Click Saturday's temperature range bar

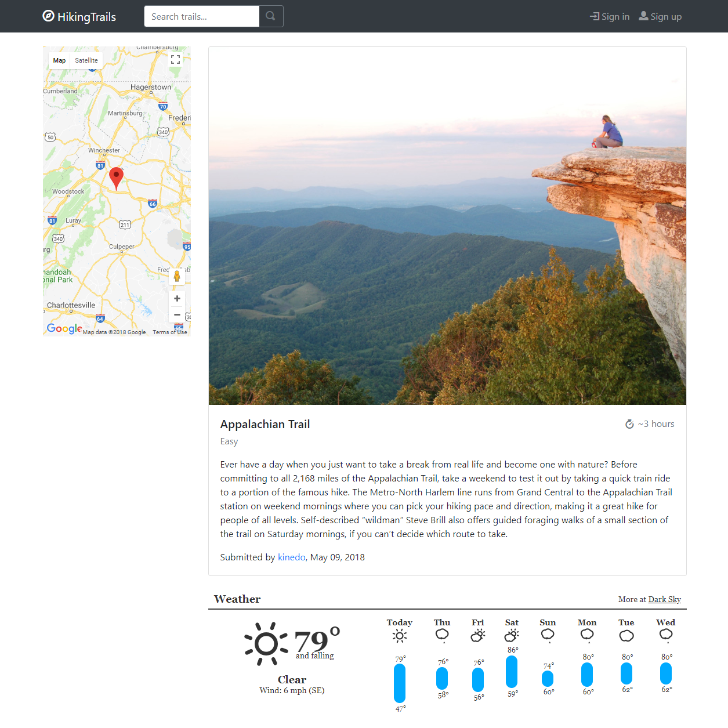point(512,672)
